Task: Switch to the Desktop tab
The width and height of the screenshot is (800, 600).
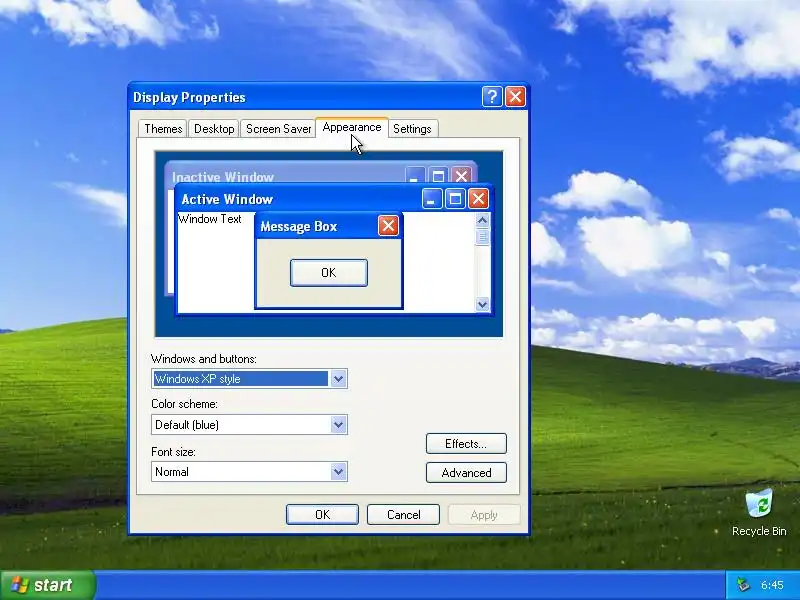Action: pyautogui.click(x=214, y=129)
